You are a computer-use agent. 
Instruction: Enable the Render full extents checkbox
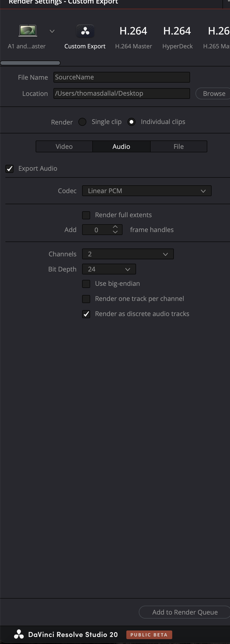click(86, 215)
